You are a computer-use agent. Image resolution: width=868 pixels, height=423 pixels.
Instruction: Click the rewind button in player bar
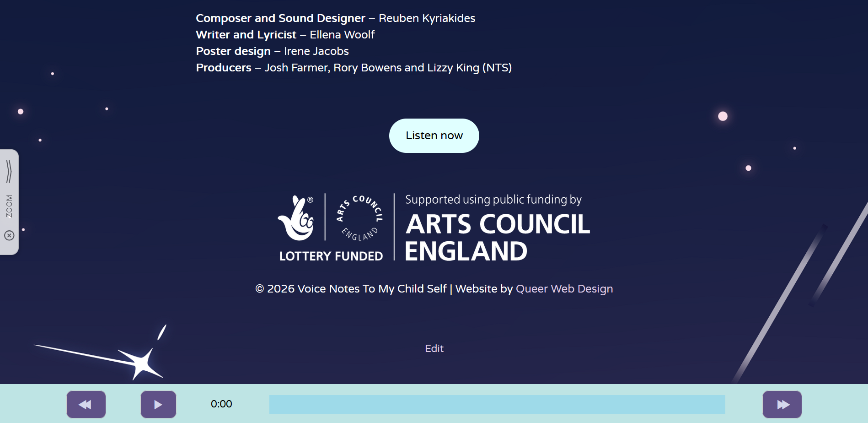(86, 404)
